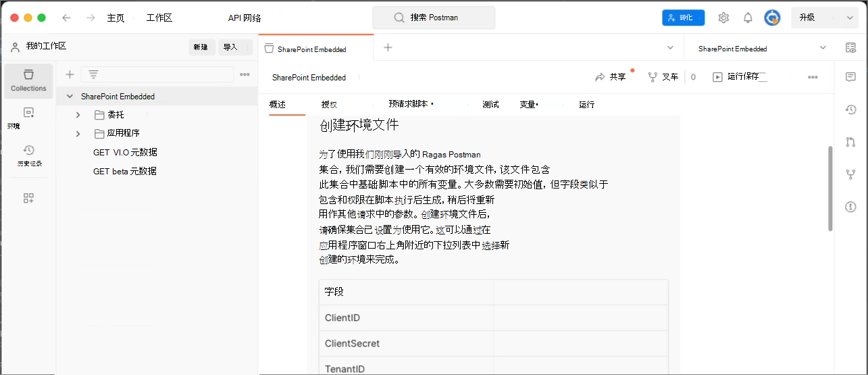Click the ClientID table cell
The width and height of the screenshot is (868, 375).
tap(406, 318)
